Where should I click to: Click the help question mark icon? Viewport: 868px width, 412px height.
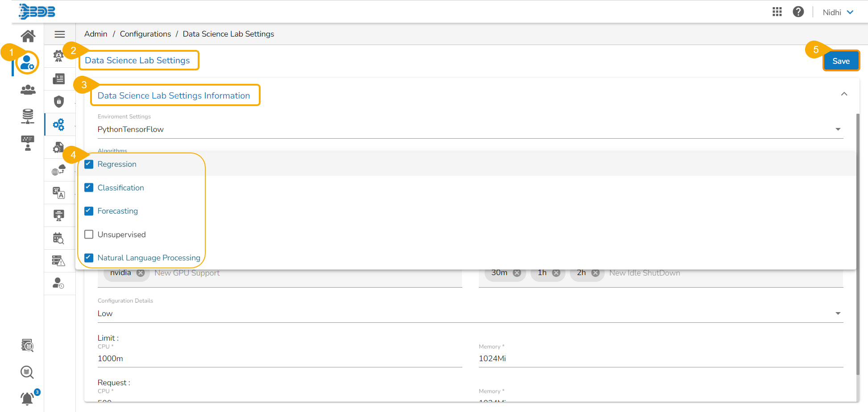pyautogui.click(x=798, y=12)
